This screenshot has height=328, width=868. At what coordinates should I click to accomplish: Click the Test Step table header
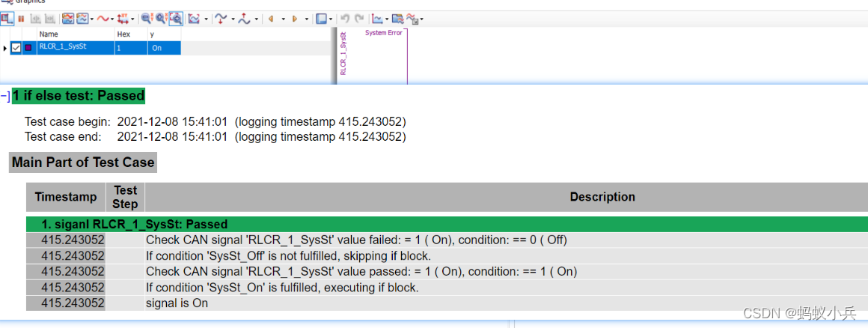(x=125, y=197)
